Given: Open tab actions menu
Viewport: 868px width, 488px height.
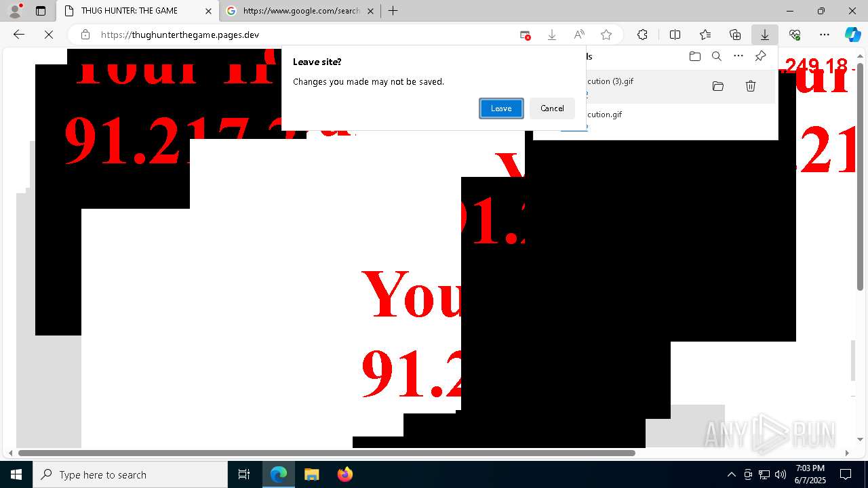Looking at the screenshot, I should click(40, 11).
